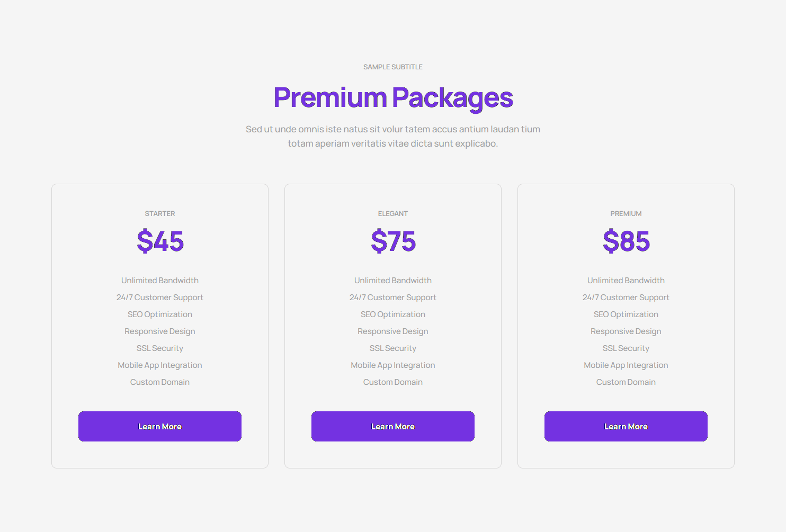Click Learn More in the Starter card
The image size is (786, 532).
coord(160,426)
